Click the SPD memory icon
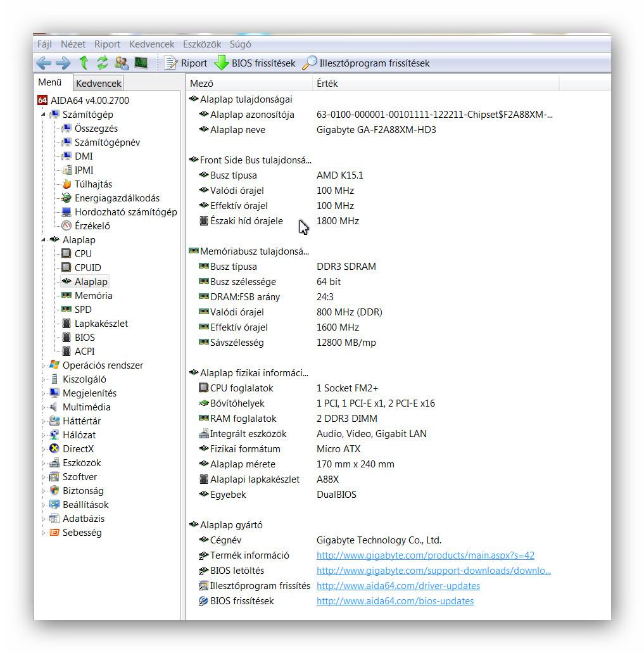This screenshot has width=644, height=653. click(66, 309)
